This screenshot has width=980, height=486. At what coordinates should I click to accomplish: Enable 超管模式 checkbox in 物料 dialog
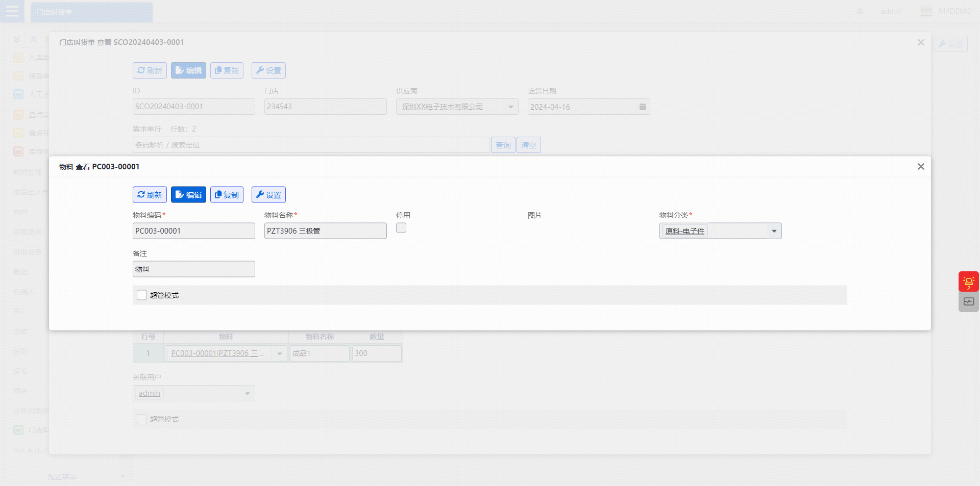pos(142,295)
